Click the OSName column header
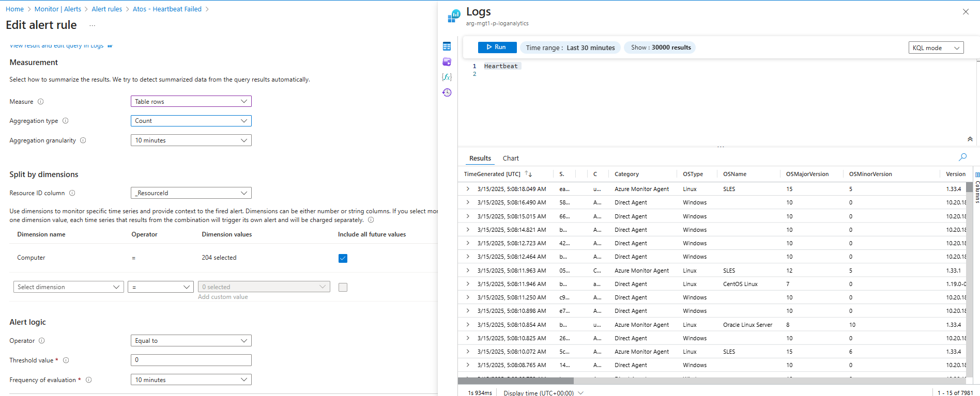 point(734,174)
